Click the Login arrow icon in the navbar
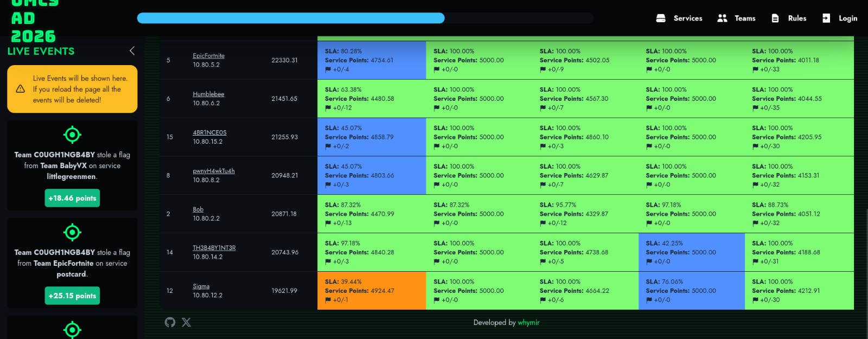Viewport: 868px width, 339px height. [x=826, y=18]
